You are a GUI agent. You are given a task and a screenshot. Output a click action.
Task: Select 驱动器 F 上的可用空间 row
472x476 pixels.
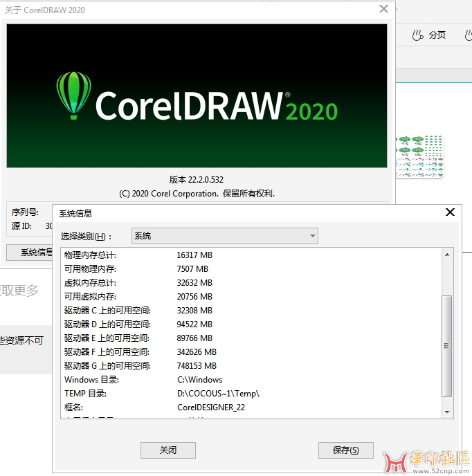(251, 352)
